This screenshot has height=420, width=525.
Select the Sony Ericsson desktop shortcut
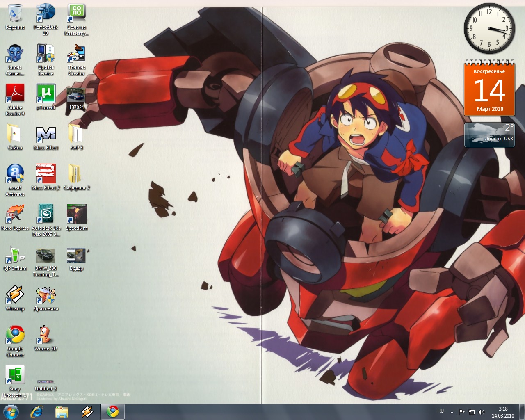15,381
